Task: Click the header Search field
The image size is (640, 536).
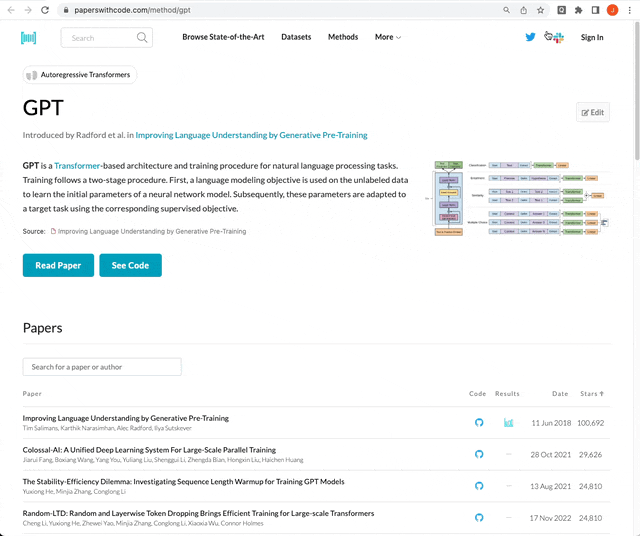Action: coord(107,38)
